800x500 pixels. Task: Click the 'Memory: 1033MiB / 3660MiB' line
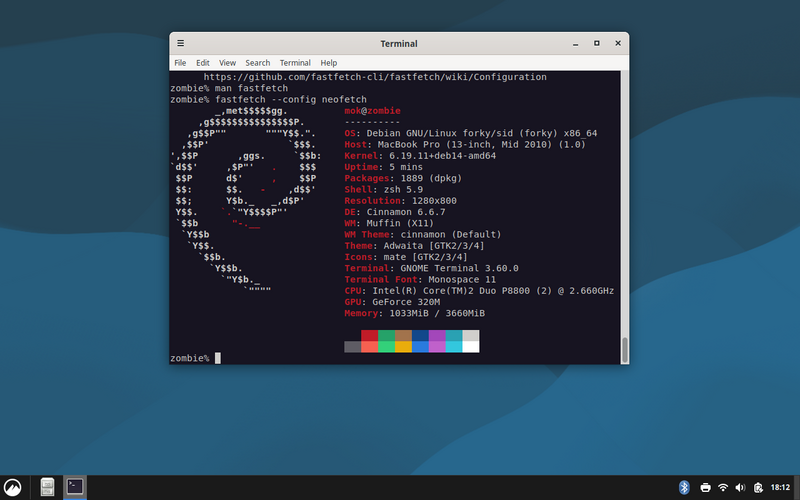point(415,313)
